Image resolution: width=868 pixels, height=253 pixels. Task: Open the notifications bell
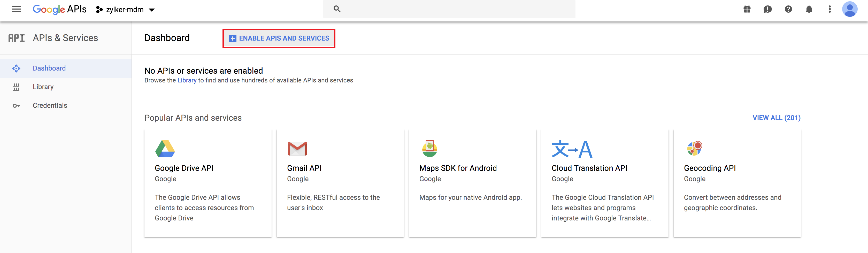(809, 10)
